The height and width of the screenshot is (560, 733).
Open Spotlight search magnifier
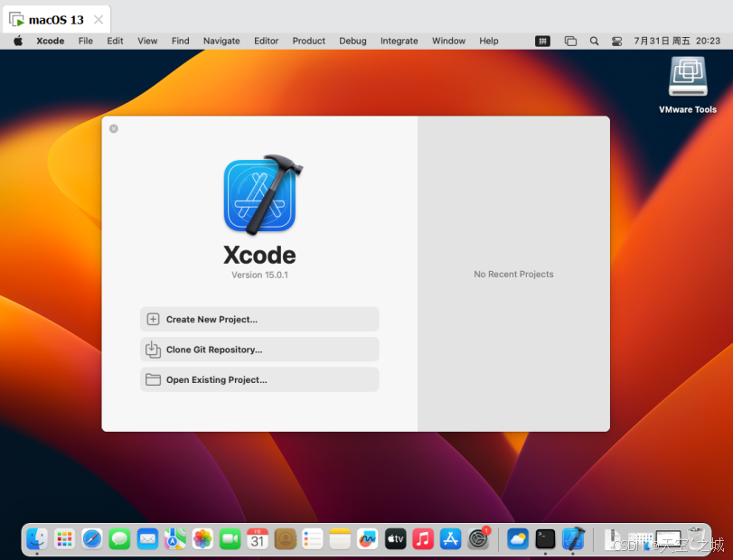coord(594,42)
